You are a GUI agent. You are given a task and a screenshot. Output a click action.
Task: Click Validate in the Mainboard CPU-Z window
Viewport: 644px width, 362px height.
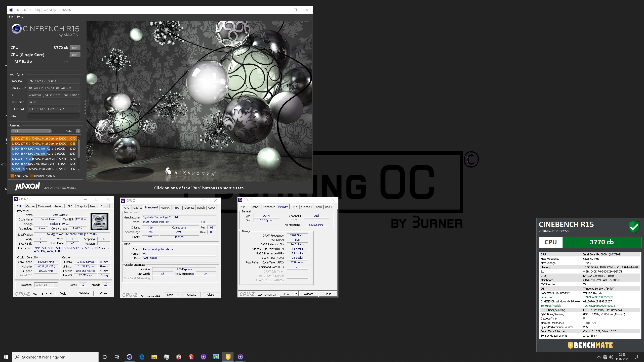[x=191, y=295]
